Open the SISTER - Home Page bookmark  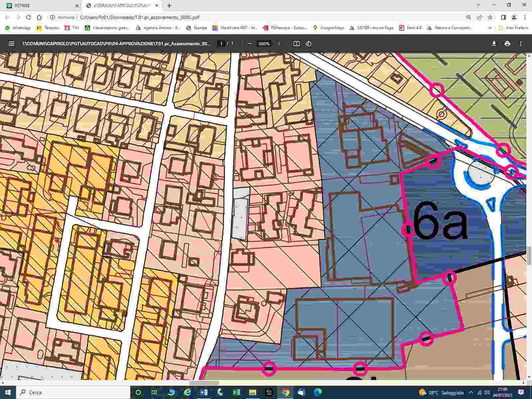pyautogui.click(x=371, y=28)
